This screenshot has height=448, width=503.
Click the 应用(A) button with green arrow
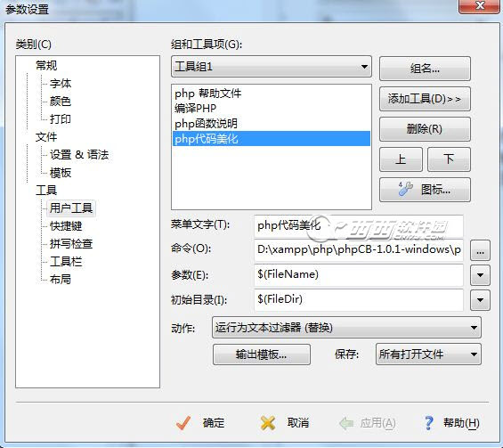[x=368, y=423]
